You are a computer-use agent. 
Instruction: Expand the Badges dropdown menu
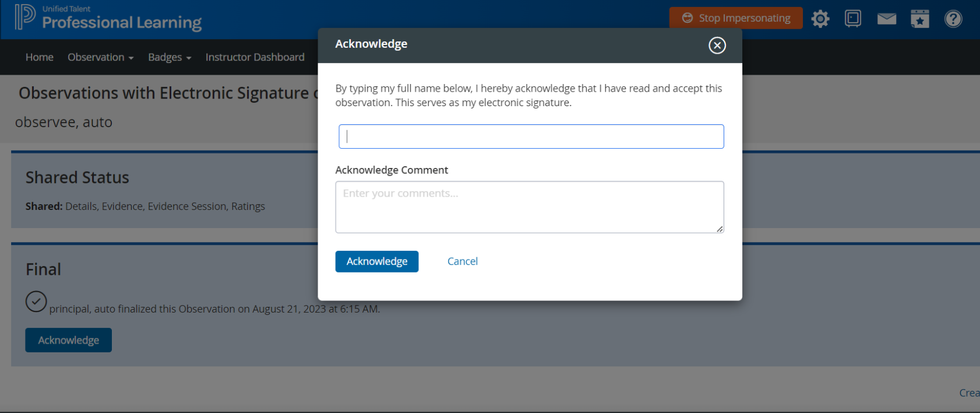tap(169, 57)
